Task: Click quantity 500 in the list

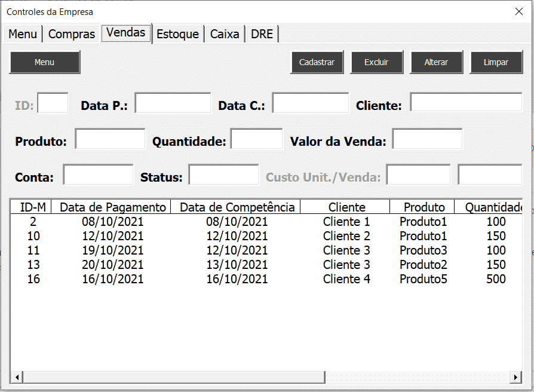Action: tap(496, 279)
